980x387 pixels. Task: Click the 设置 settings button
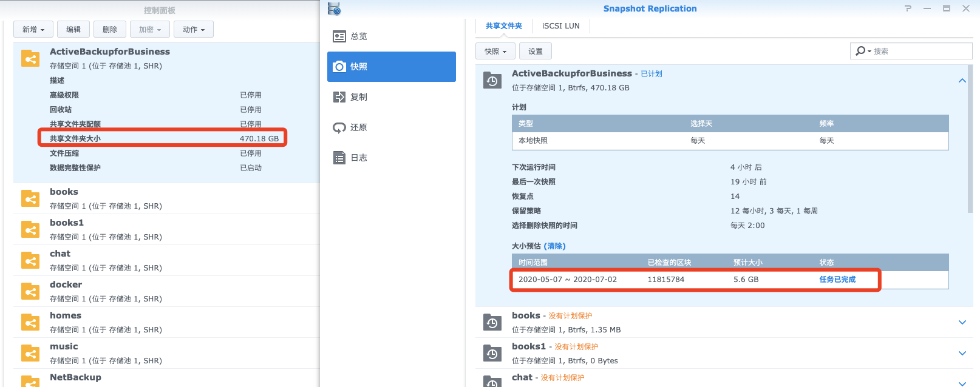point(536,52)
